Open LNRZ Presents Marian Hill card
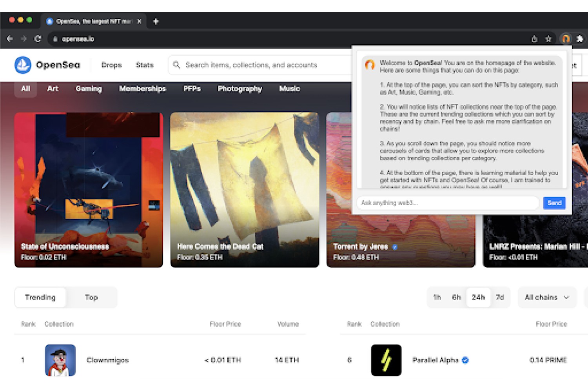Viewport: 588px width, 392px height. pyautogui.click(x=535, y=241)
